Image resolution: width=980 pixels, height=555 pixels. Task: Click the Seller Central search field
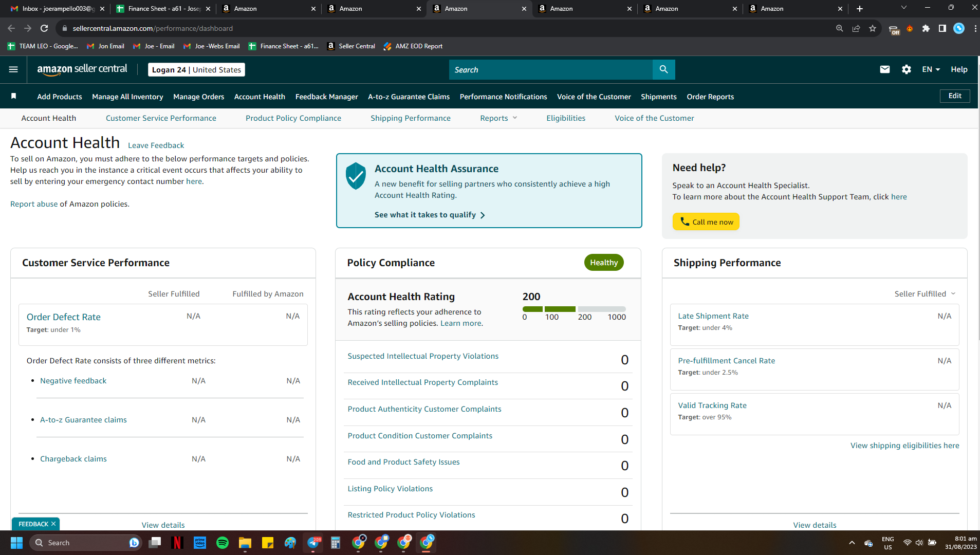(551, 69)
